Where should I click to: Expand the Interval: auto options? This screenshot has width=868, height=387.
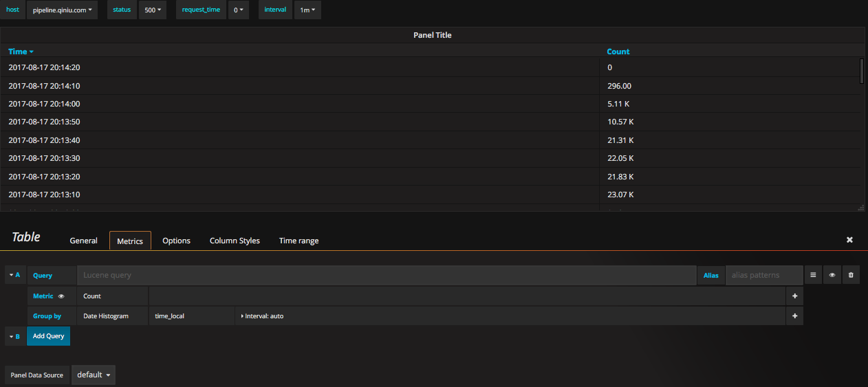(x=263, y=316)
